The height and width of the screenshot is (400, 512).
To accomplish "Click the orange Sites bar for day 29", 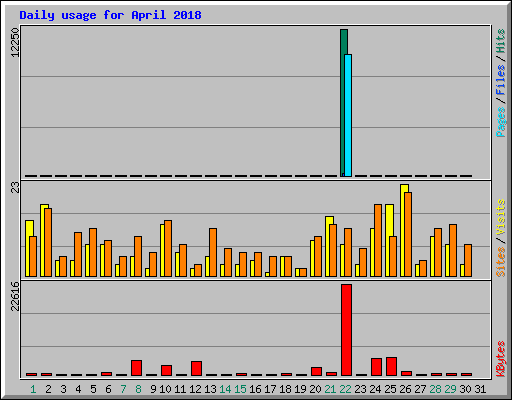I will (x=453, y=250).
